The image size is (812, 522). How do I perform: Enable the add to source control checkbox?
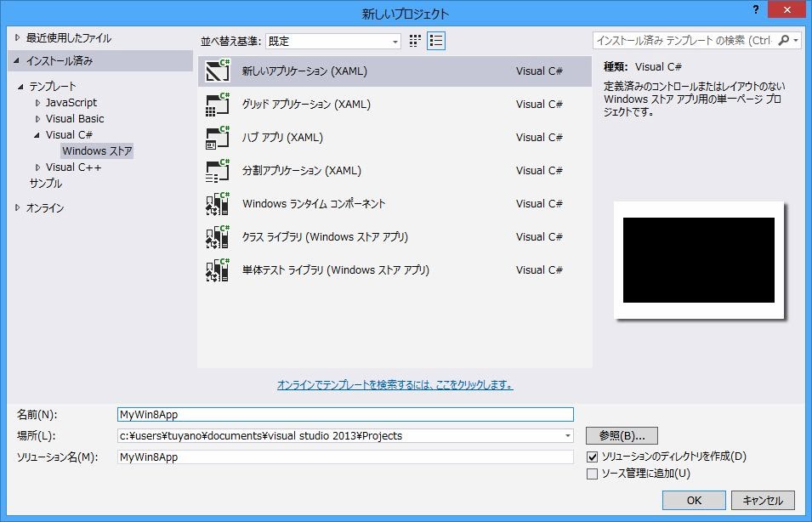click(593, 474)
